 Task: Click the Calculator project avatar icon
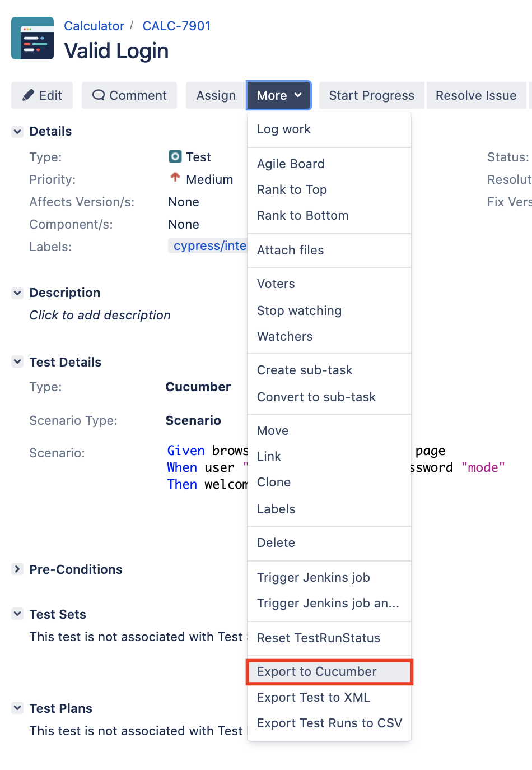click(x=32, y=38)
